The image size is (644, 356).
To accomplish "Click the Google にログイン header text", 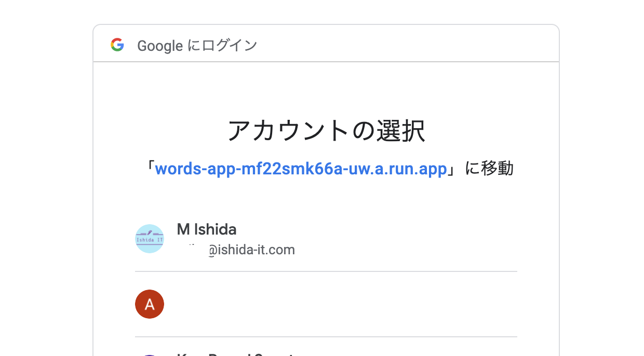I will point(197,46).
